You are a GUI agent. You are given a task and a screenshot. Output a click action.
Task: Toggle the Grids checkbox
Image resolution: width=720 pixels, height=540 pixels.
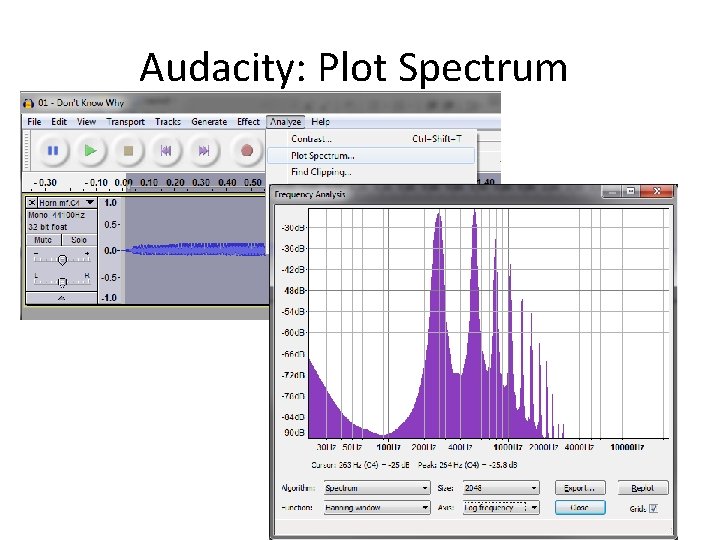click(653, 508)
